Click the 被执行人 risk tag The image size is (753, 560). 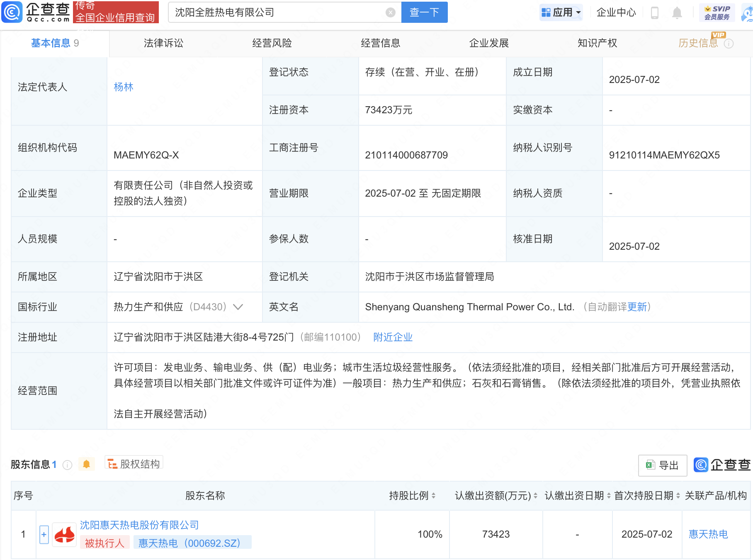click(x=104, y=543)
